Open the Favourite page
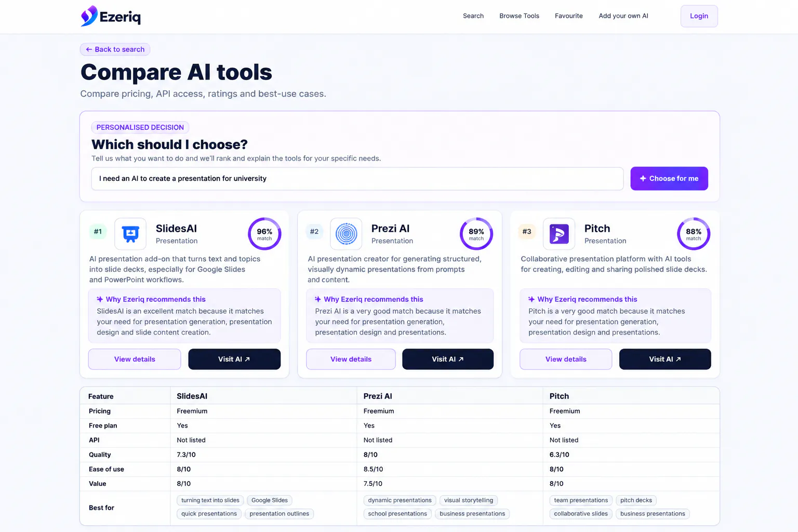 pyautogui.click(x=569, y=16)
